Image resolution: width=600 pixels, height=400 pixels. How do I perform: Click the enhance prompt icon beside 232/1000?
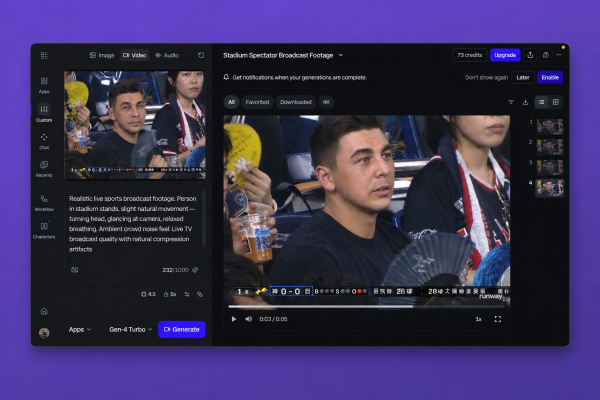pyautogui.click(x=196, y=270)
